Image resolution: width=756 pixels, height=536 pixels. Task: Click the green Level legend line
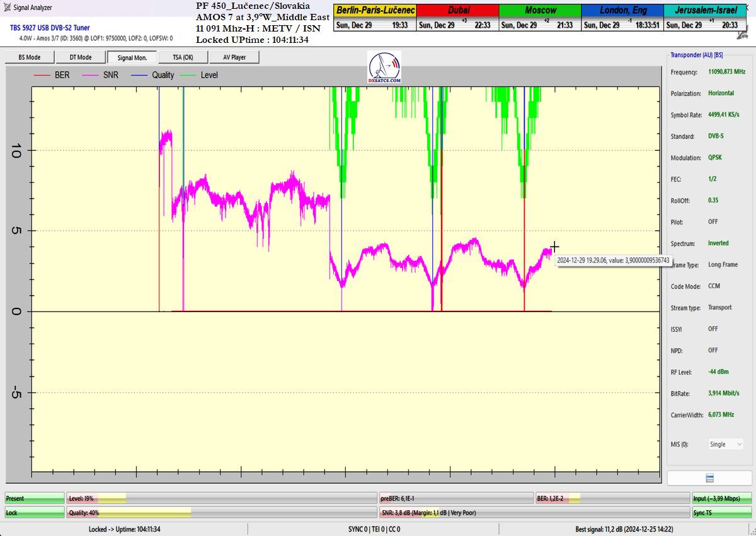[x=187, y=75]
